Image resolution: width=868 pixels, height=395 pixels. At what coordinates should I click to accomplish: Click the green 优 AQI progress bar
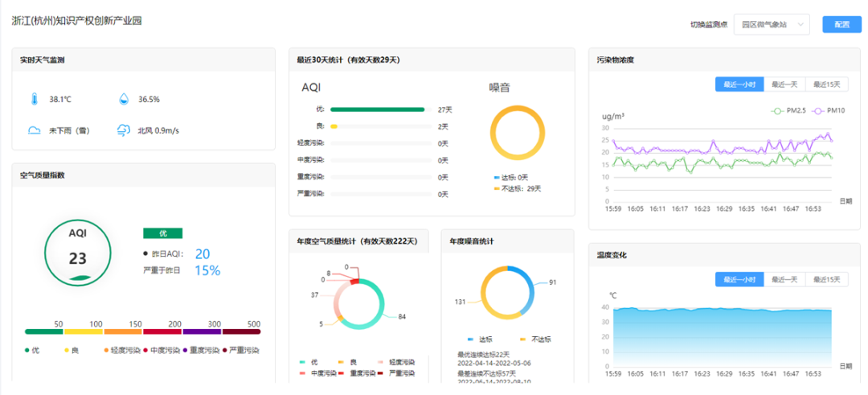(378, 109)
